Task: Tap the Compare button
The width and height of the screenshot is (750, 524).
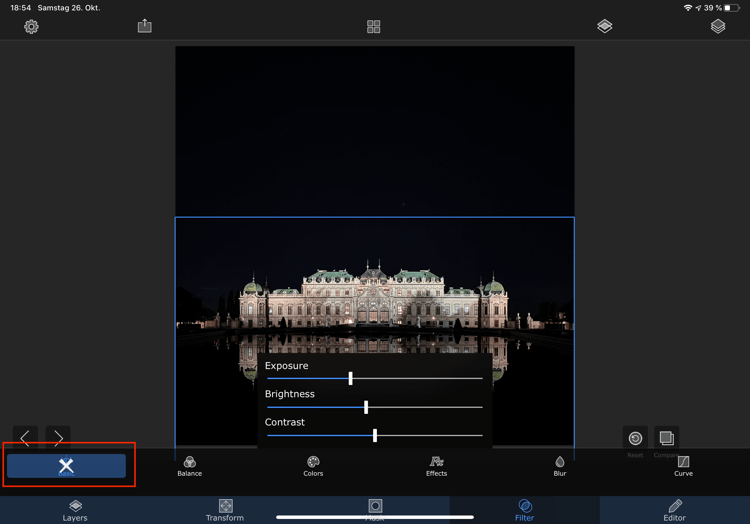Action: 666,438
